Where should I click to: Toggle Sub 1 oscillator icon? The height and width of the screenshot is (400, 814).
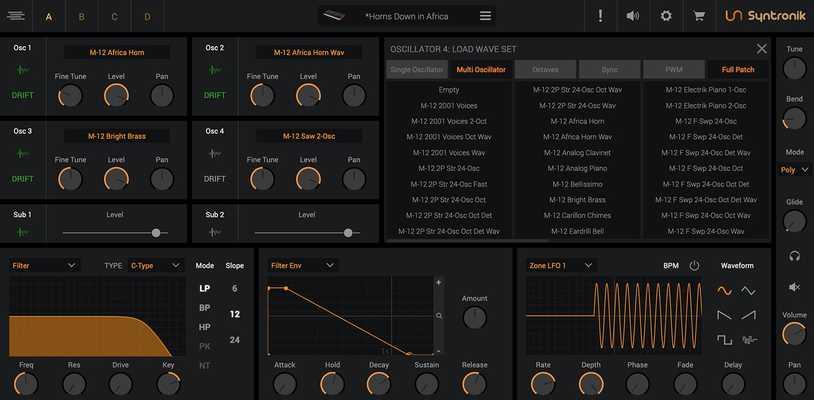tap(22, 232)
